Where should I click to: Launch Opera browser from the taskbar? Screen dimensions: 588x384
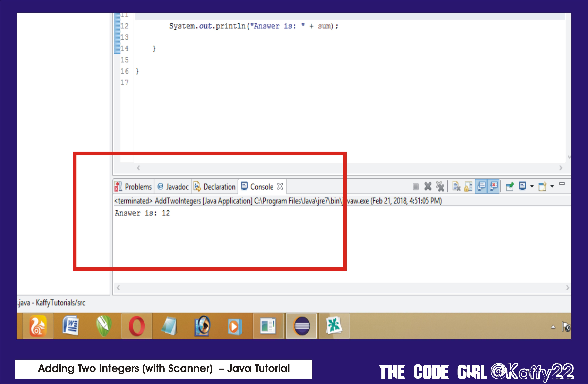coord(137,326)
